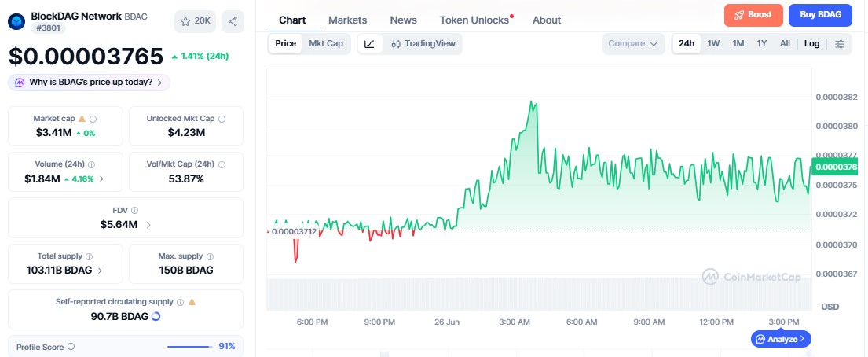
Task: Click the Vol/Mkt Cap (24h) info icon
Action: pyautogui.click(x=222, y=164)
